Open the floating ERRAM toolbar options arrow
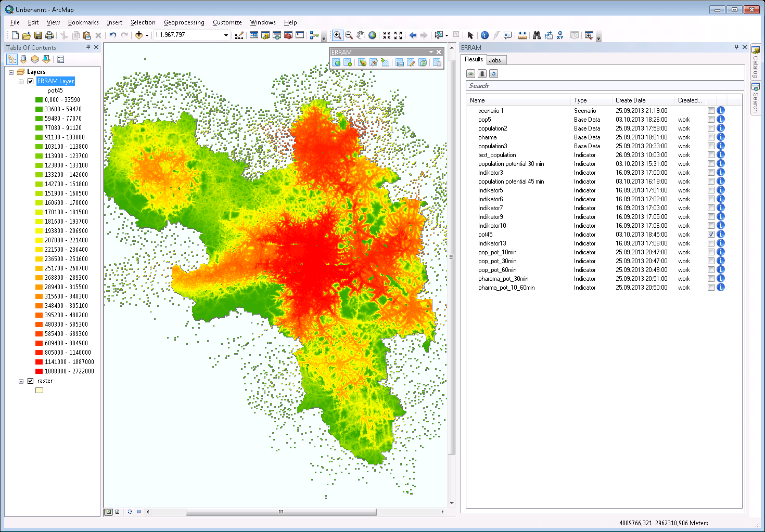This screenshot has height=532, width=765. coord(431,52)
